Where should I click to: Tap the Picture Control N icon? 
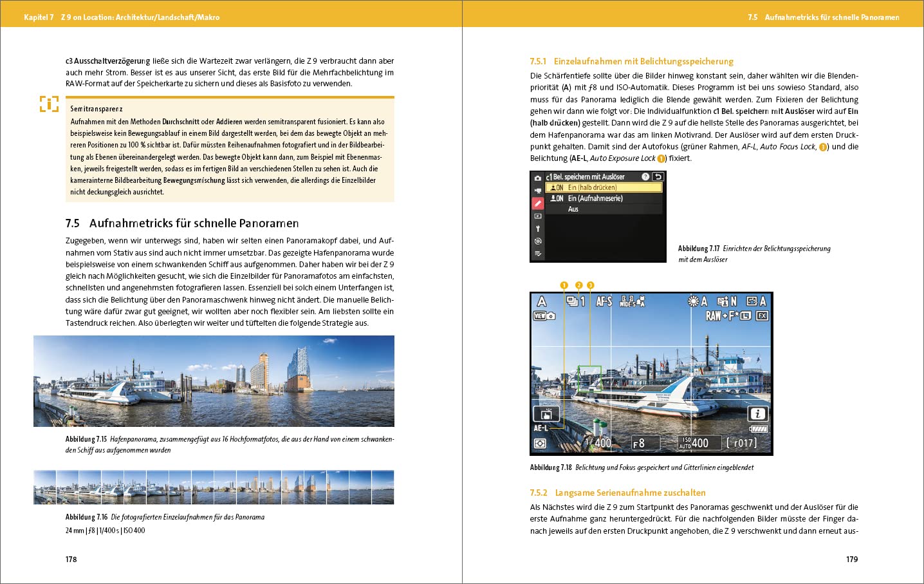click(727, 301)
